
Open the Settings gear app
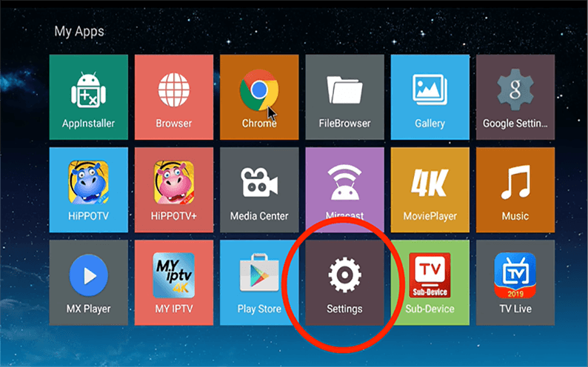pos(344,283)
